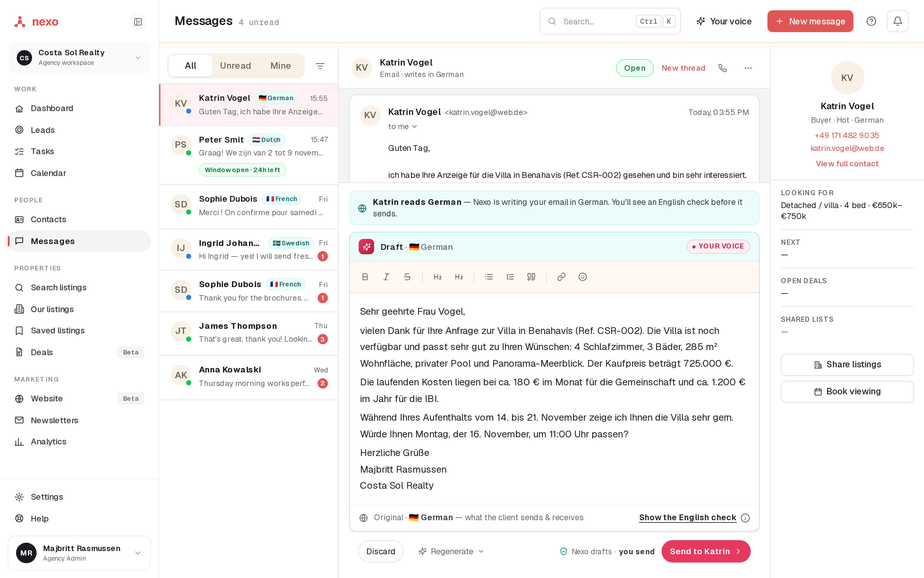Open Analytics
This screenshot has width=924, height=578.
pyautogui.click(x=79, y=442)
